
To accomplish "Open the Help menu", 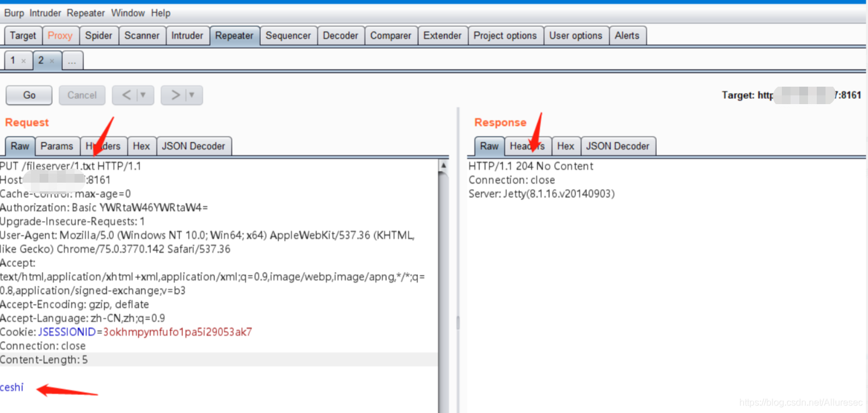I will click(161, 13).
